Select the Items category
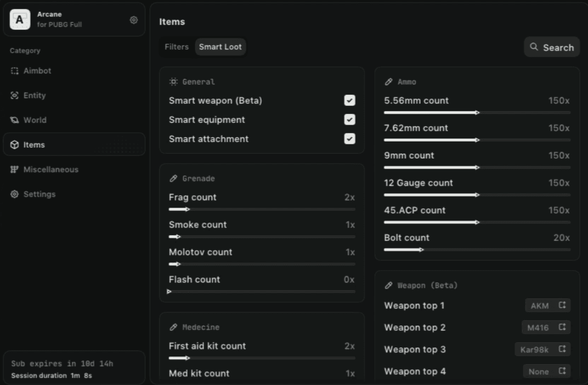The width and height of the screenshot is (588, 385). (x=74, y=144)
